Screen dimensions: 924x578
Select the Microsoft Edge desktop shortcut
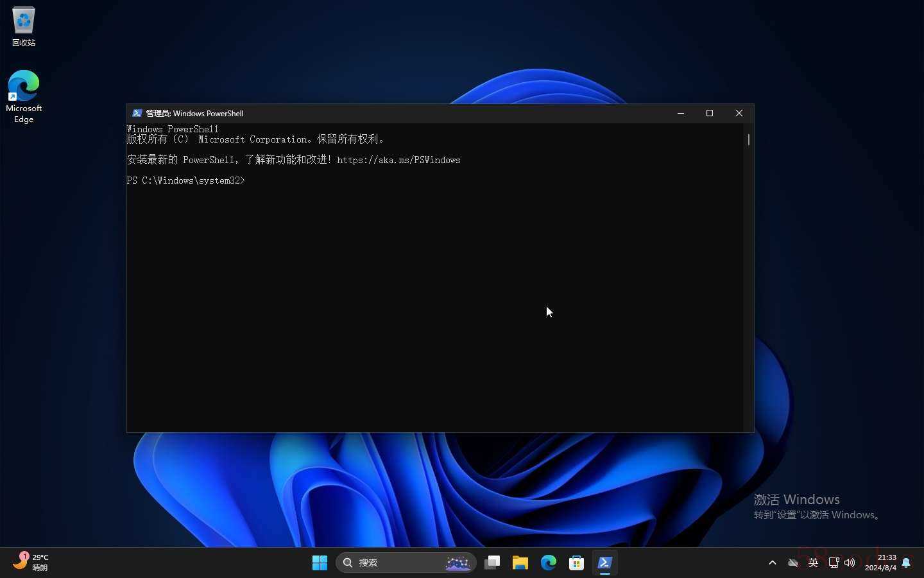click(24, 96)
